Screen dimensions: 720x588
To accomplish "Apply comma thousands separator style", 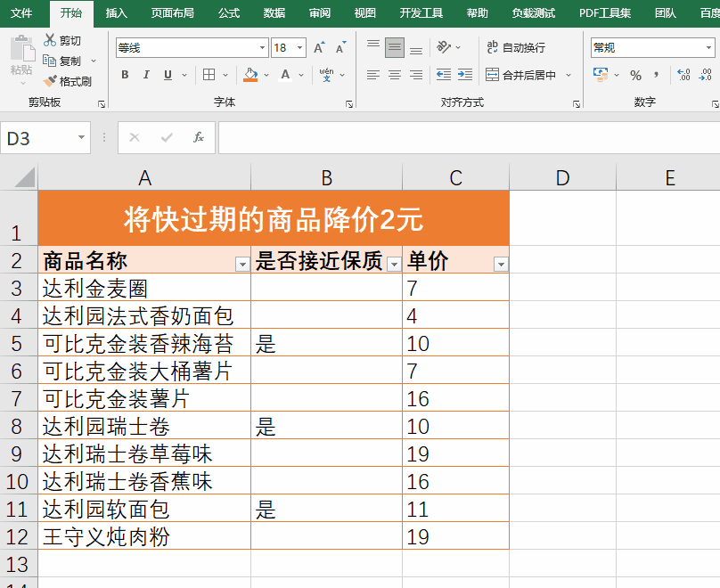I will coord(657,75).
